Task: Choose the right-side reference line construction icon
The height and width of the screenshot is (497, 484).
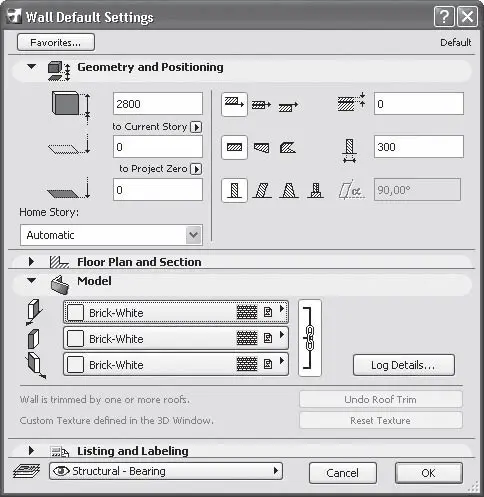Action: (288, 106)
